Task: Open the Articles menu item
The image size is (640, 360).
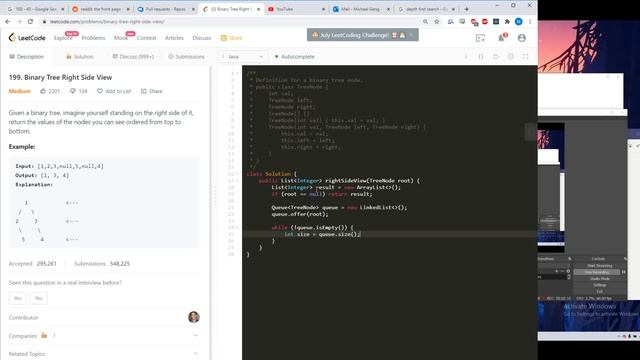Action: pos(174,38)
